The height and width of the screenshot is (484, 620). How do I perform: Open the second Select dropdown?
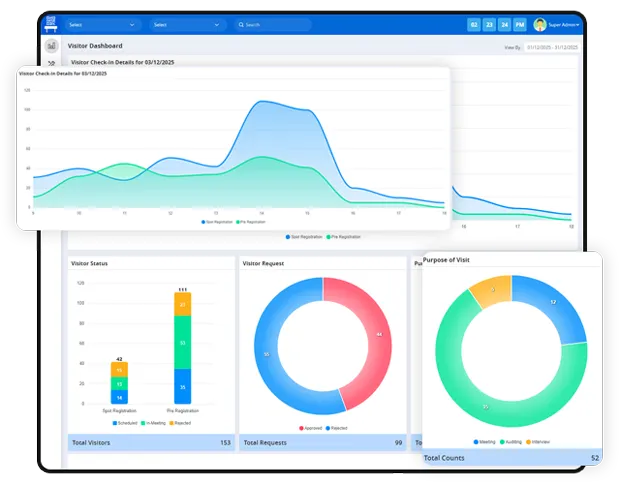[x=188, y=25]
